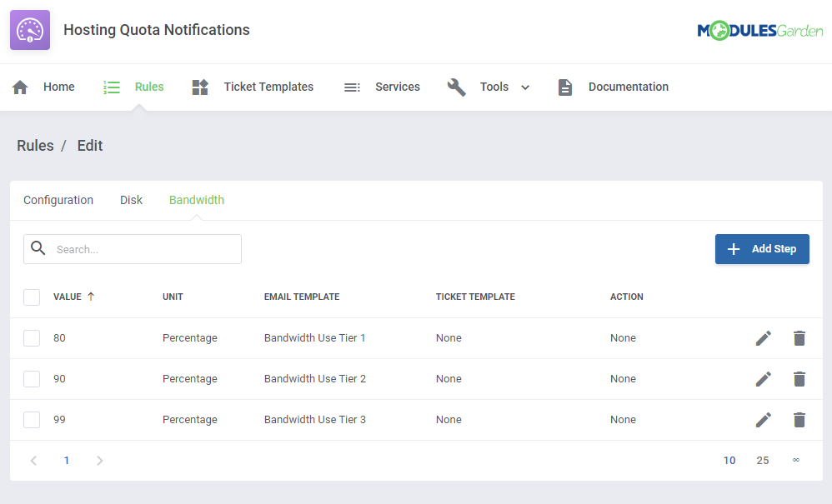
Task: Sort by the VALUE column header
Action: click(x=68, y=297)
